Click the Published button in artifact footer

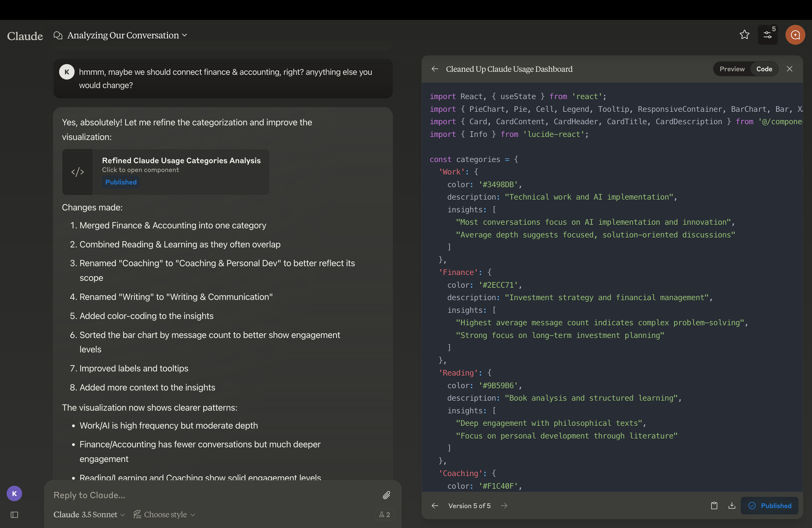click(x=769, y=505)
